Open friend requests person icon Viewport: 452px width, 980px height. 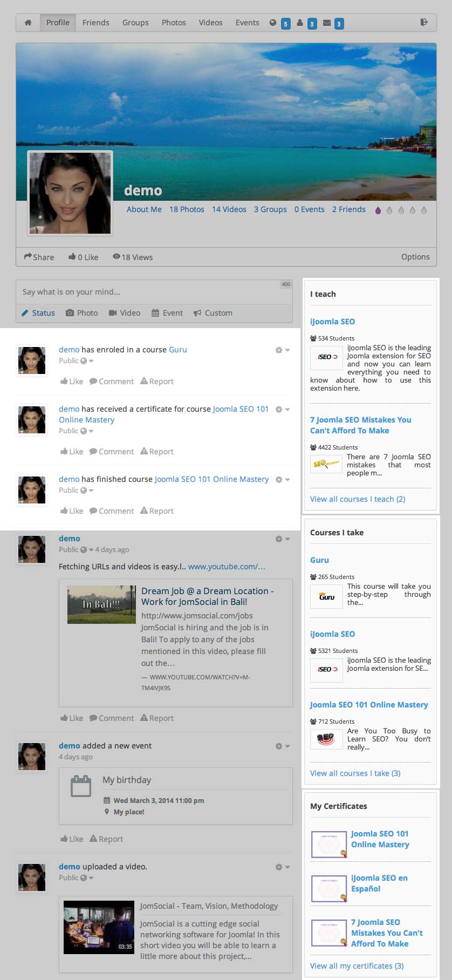tap(299, 23)
